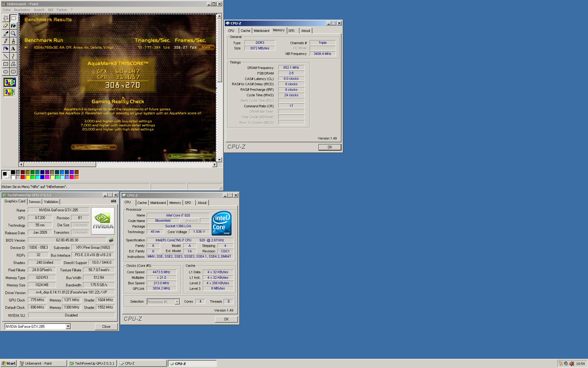The width and height of the screenshot is (588, 368).
Task: Select the Polygon shape tool
Action: (x=13, y=64)
